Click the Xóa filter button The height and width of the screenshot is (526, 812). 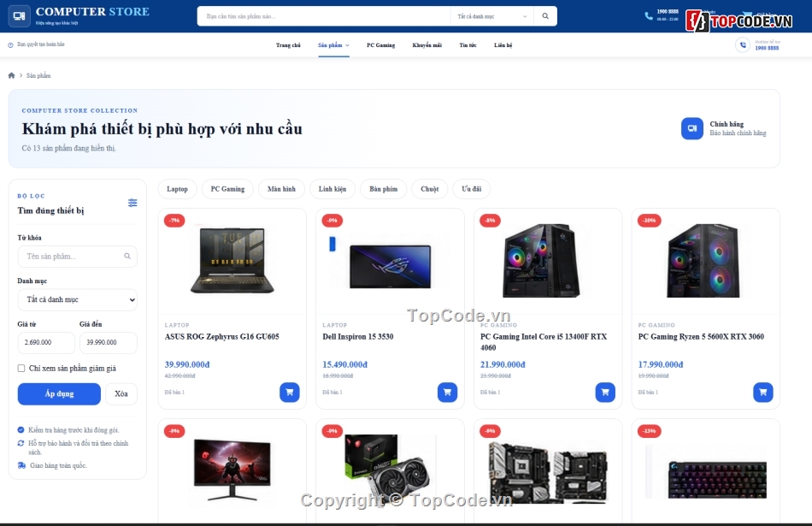click(121, 393)
